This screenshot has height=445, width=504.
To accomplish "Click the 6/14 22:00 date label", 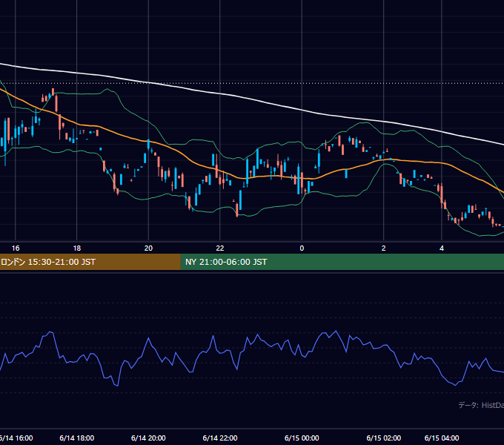I will (x=220, y=438).
